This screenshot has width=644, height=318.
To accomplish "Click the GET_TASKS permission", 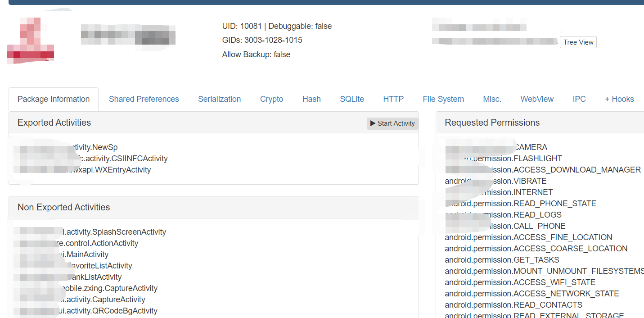I will [502, 260].
